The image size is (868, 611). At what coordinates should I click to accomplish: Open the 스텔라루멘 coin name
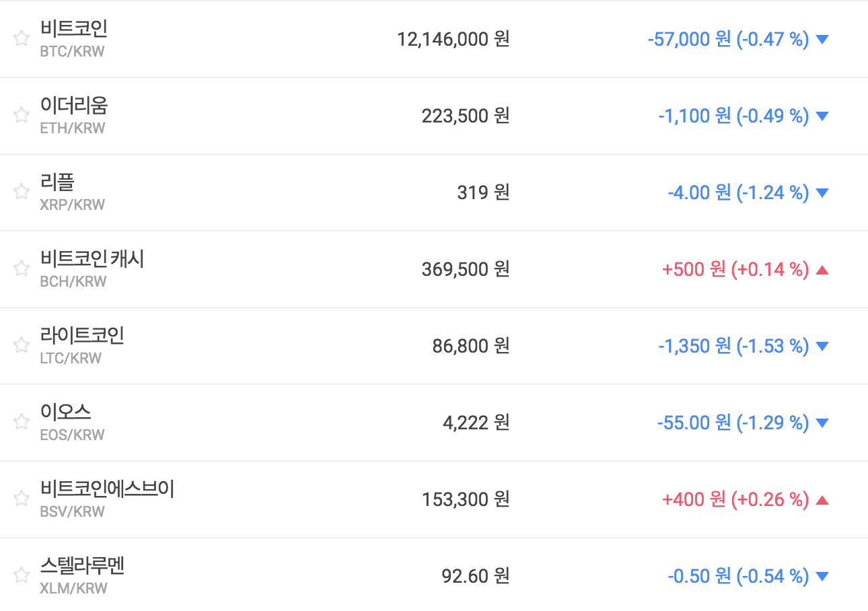click(x=82, y=566)
